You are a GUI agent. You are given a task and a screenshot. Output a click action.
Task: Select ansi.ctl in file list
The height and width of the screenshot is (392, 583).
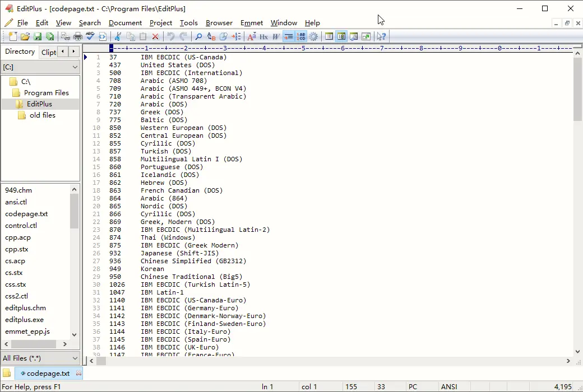coord(16,202)
